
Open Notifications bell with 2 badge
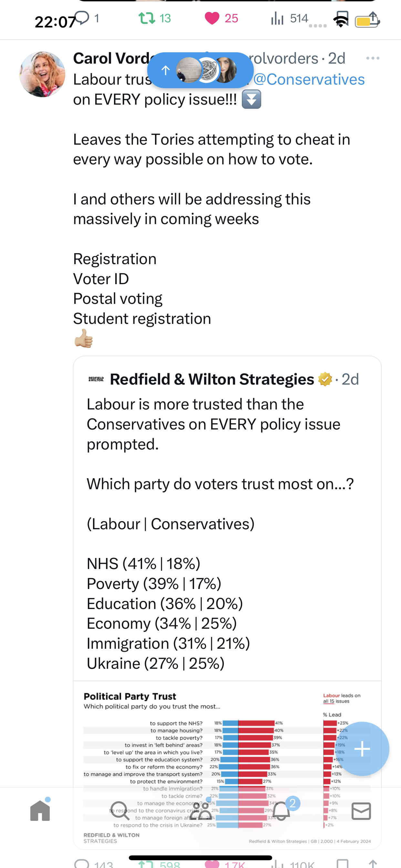click(281, 811)
